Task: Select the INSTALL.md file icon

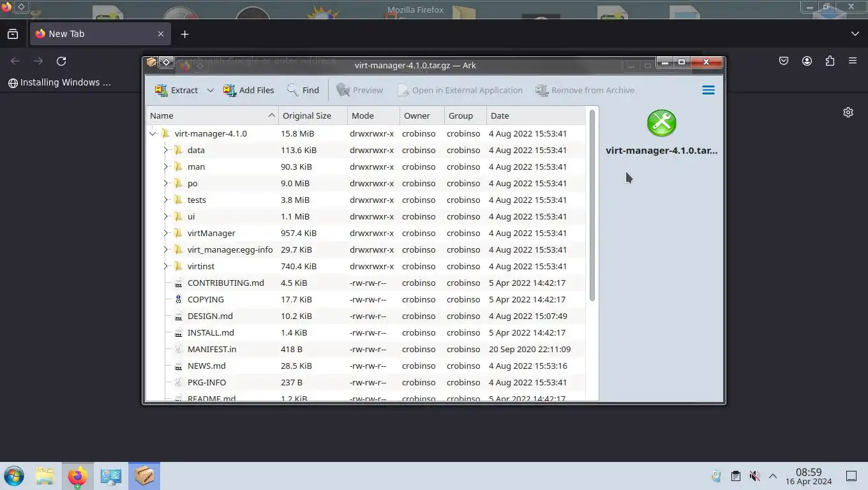Action: [179, 332]
